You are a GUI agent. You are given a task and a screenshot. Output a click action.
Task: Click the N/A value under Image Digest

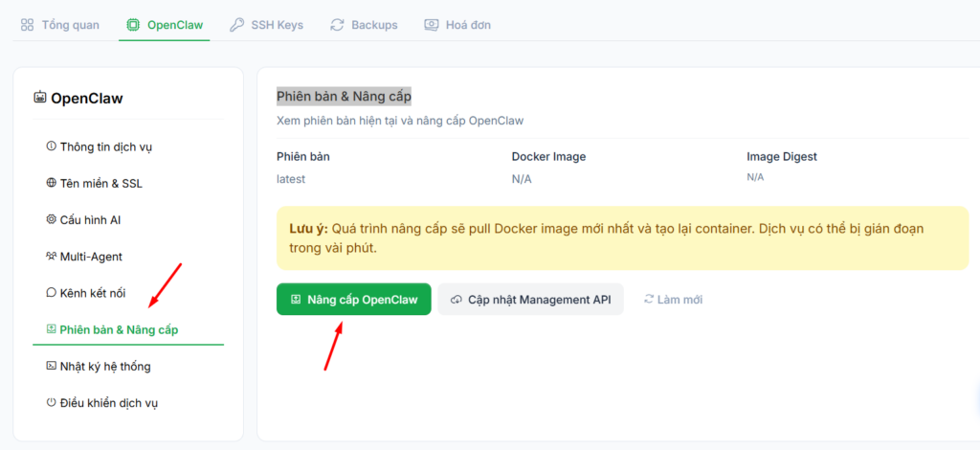[755, 177]
